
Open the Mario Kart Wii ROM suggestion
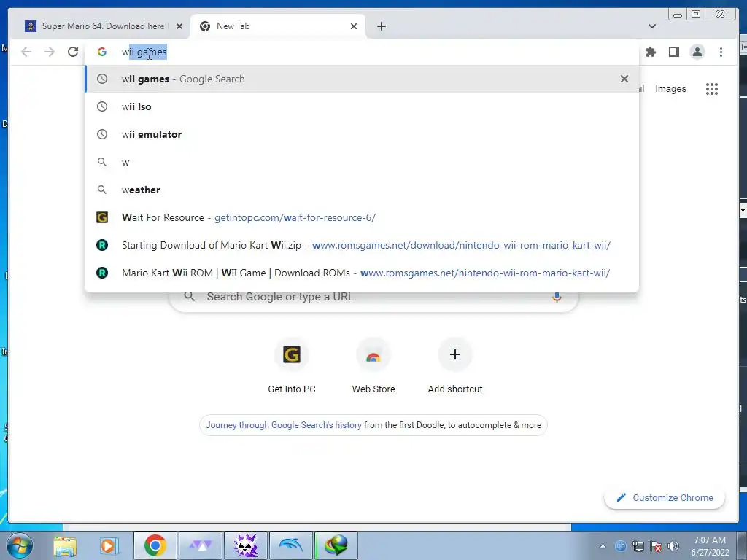[x=362, y=273]
